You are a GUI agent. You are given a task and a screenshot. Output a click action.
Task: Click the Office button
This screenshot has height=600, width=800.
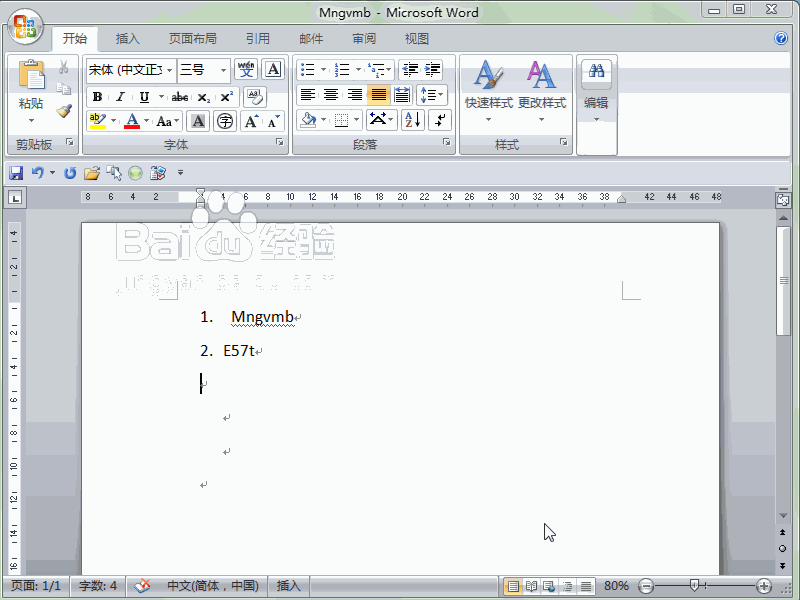tap(26, 28)
